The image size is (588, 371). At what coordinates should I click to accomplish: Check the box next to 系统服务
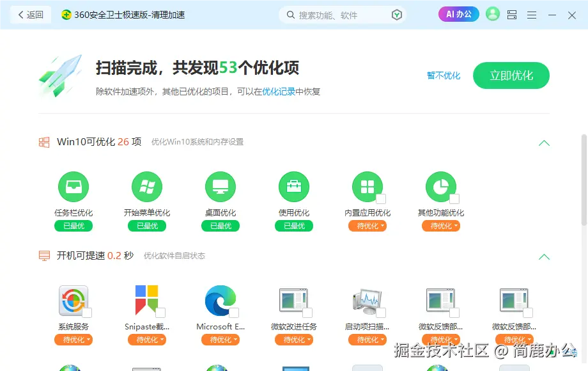pos(86,311)
